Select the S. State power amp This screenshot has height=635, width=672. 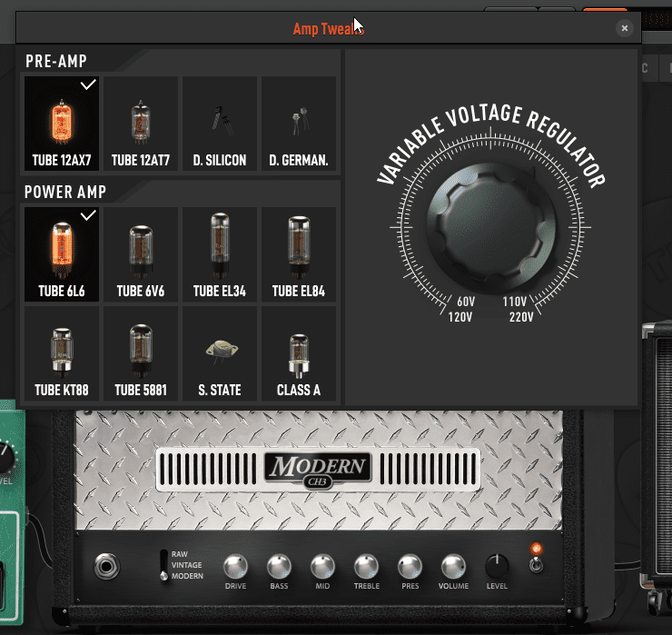[220, 353]
